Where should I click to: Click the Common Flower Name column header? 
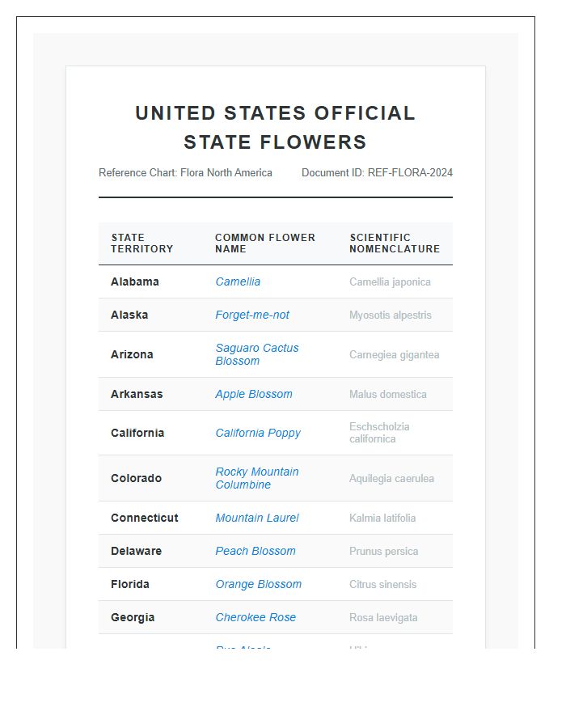coord(265,243)
